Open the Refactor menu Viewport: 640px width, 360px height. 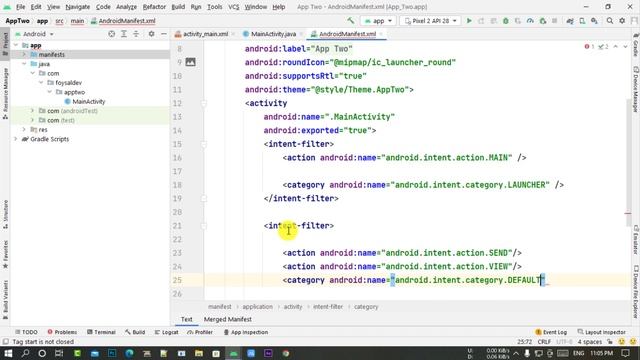tap(154, 7)
